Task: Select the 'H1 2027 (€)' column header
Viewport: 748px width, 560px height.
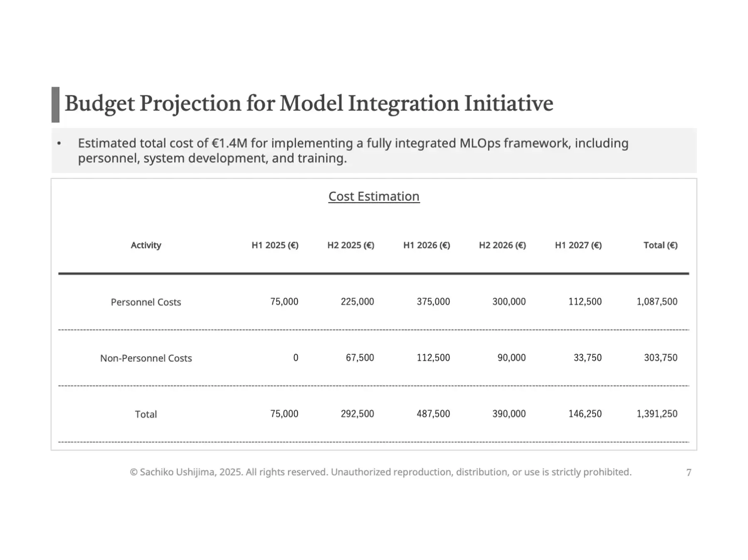Action: tap(578, 245)
